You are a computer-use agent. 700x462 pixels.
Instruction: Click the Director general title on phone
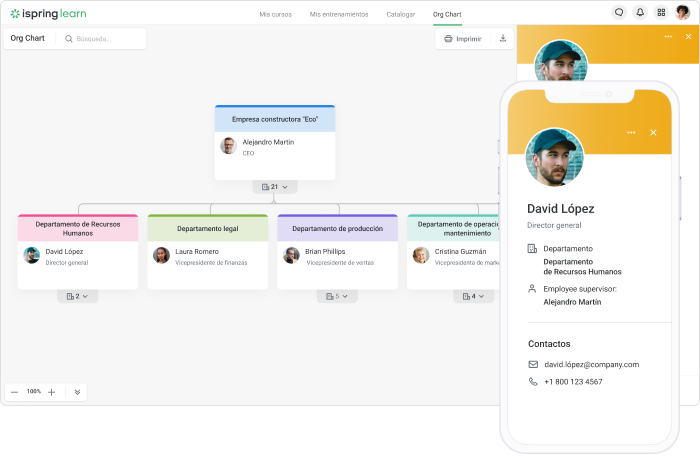point(554,225)
